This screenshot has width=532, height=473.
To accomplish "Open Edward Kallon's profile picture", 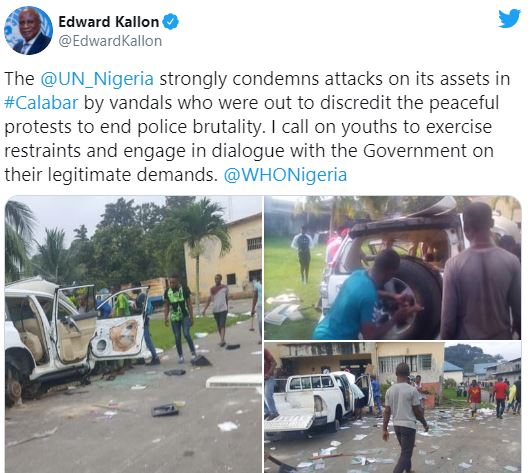I will tap(28, 31).
